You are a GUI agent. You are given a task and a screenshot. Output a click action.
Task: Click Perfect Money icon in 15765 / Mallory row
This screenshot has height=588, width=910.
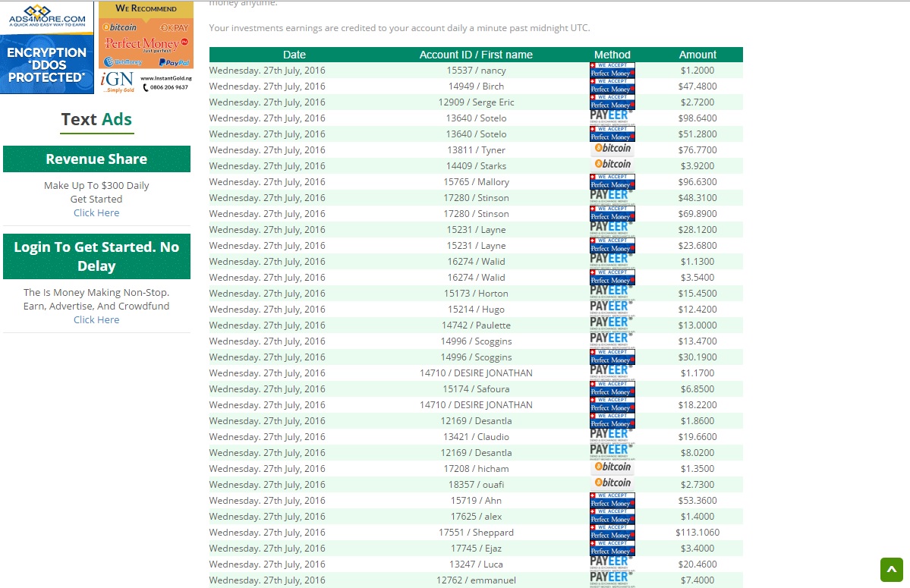coord(612,181)
